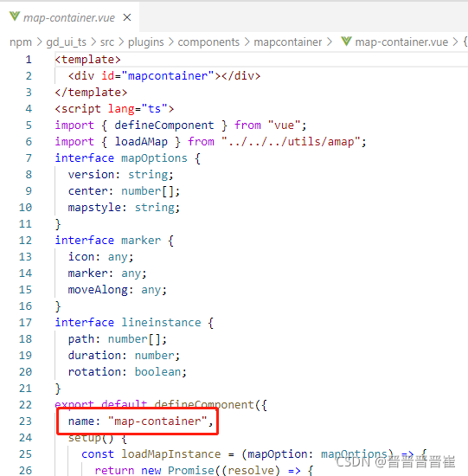Click the "marker" interface name on line 12
The width and height of the screenshot is (468, 476).
pos(141,241)
